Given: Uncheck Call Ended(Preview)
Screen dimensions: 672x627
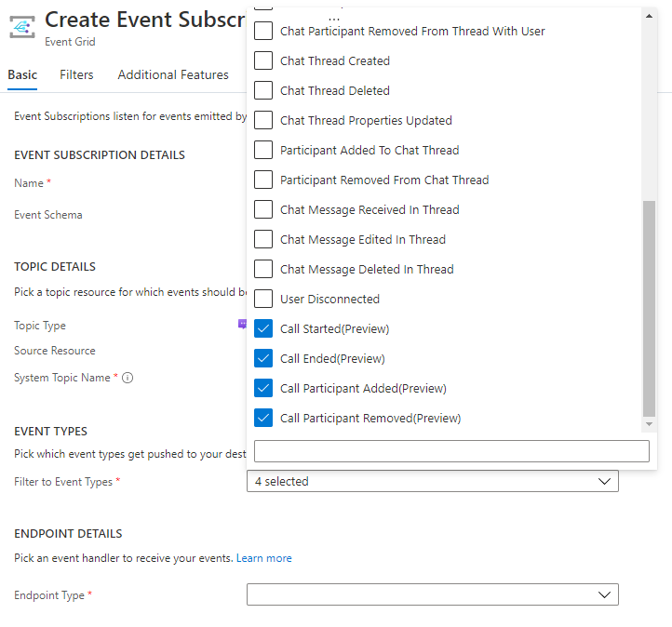Looking at the screenshot, I should coord(263,358).
